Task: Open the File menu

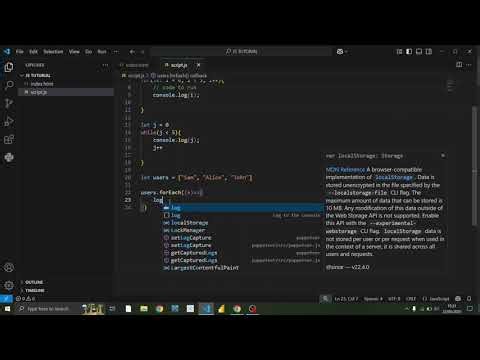Action: coord(20,52)
